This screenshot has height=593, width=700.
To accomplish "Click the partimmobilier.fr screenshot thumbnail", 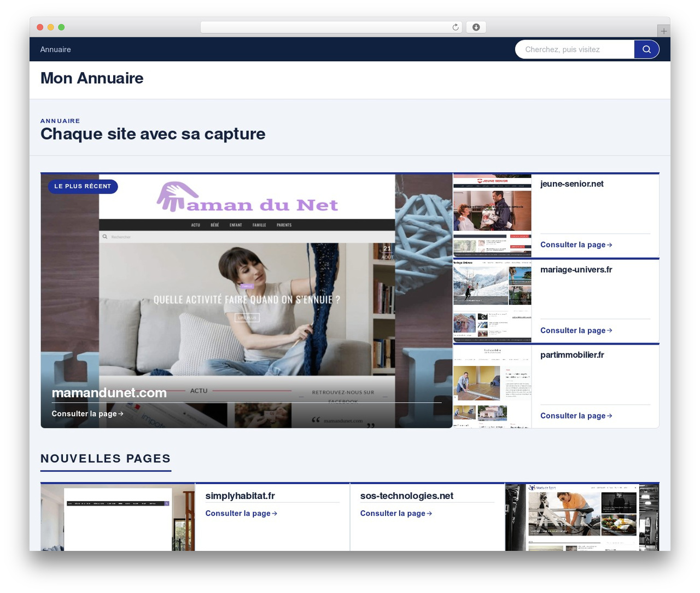I will click(492, 387).
